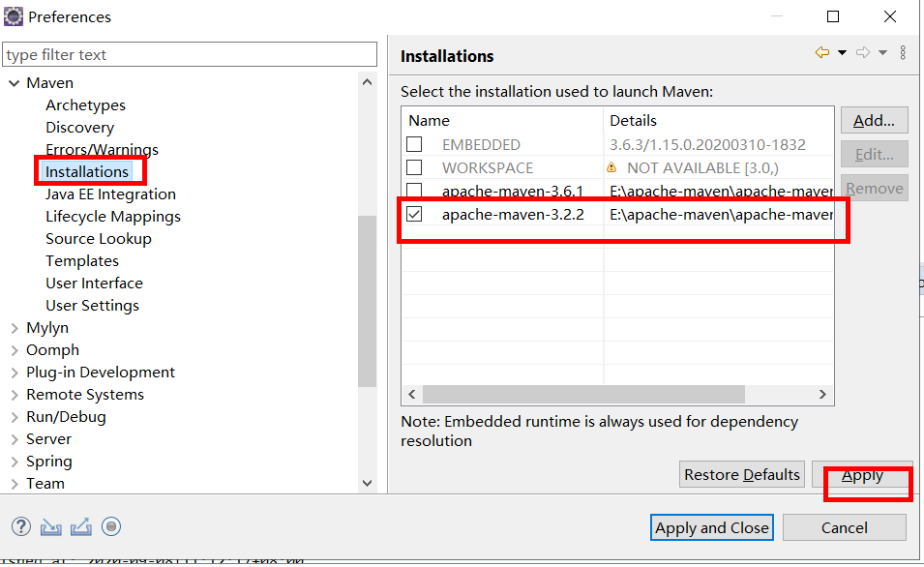
Task: Click Apply and Close button
Action: (712, 527)
